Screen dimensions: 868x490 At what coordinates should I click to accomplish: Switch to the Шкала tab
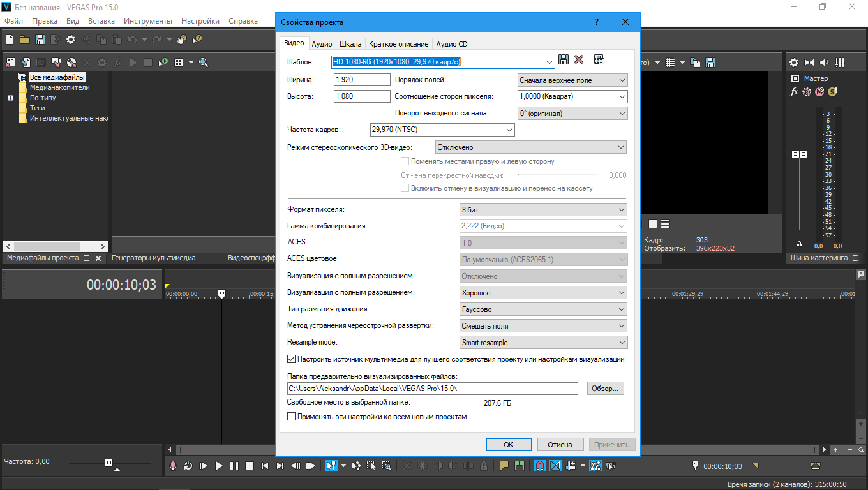pos(350,44)
